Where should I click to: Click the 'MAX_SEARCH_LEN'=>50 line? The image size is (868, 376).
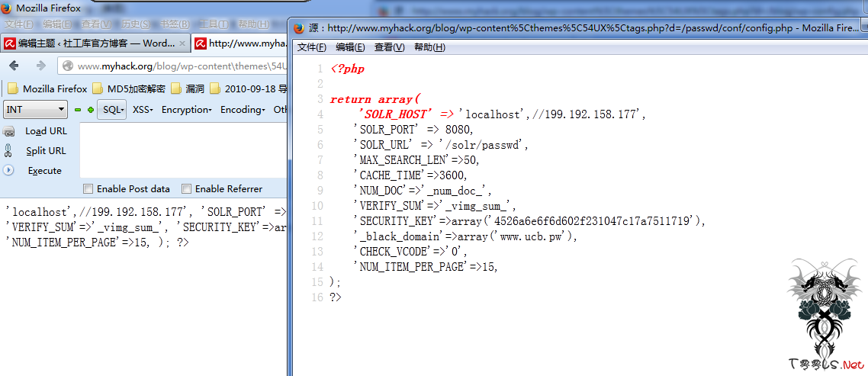[x=416, y=160]
